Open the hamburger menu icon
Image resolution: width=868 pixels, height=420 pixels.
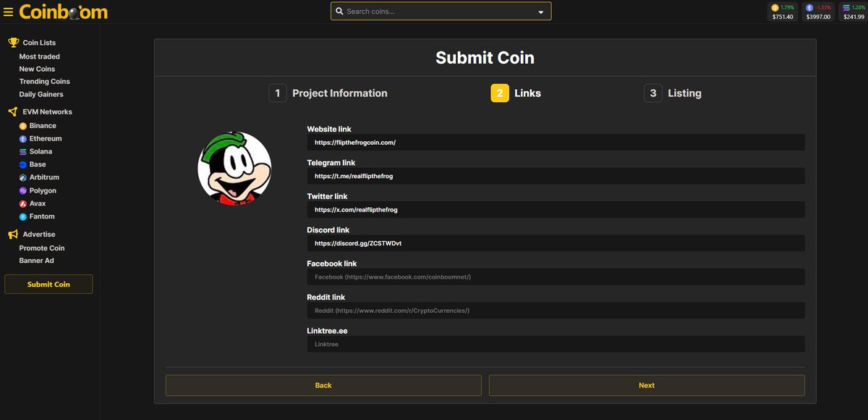[9, 12]
